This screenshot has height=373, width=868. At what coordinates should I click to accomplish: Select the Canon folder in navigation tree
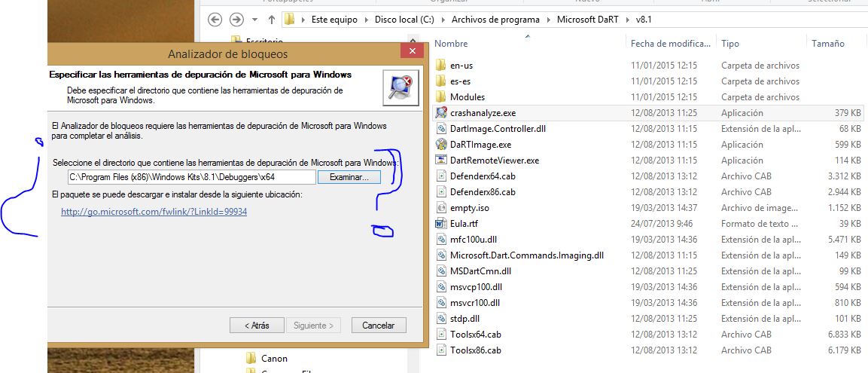[274, 359]
